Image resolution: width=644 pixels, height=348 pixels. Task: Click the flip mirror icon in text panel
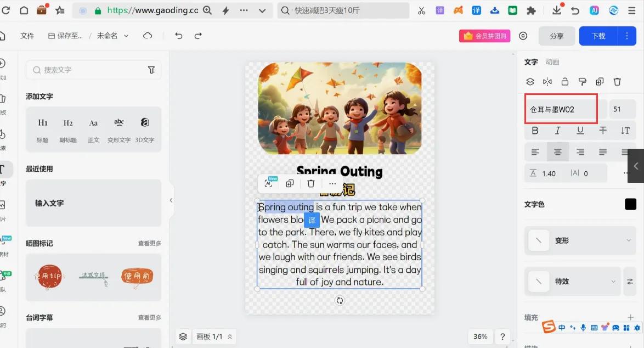pyautogui.click(x=547, y=82)
